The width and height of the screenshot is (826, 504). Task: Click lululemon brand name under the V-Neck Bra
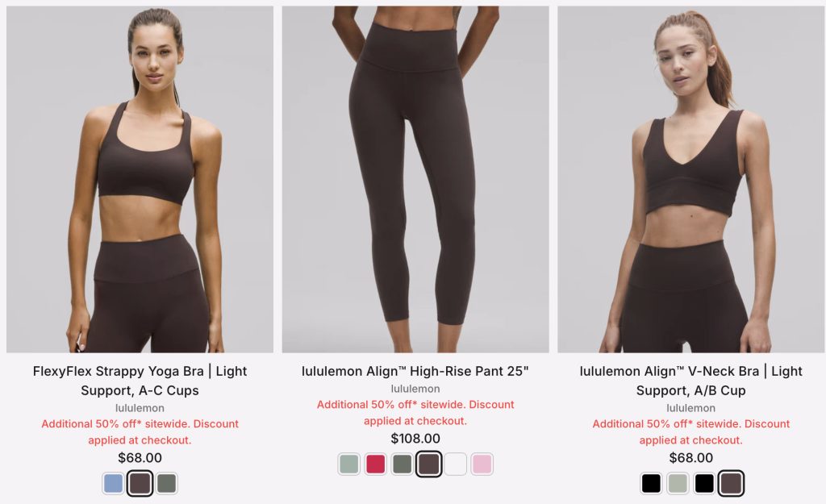[x=691, y=408]
